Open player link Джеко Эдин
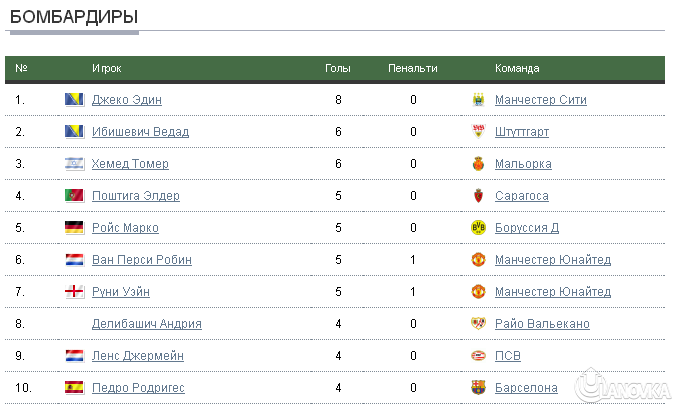The image size is (682, 411). [126, 100]
